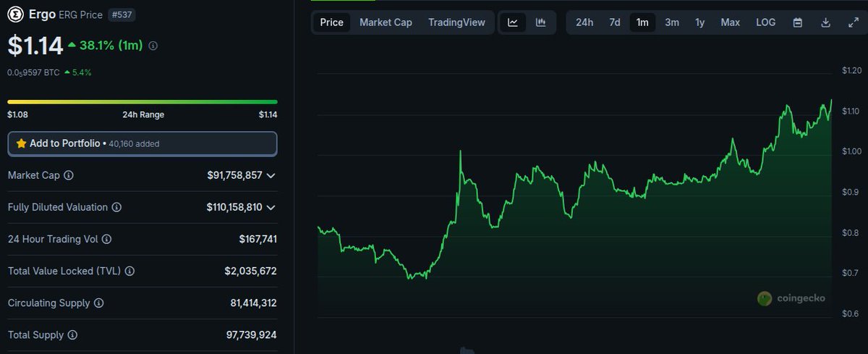
Task: Open info icon next to 38.1% change
Action: point(153,46)
